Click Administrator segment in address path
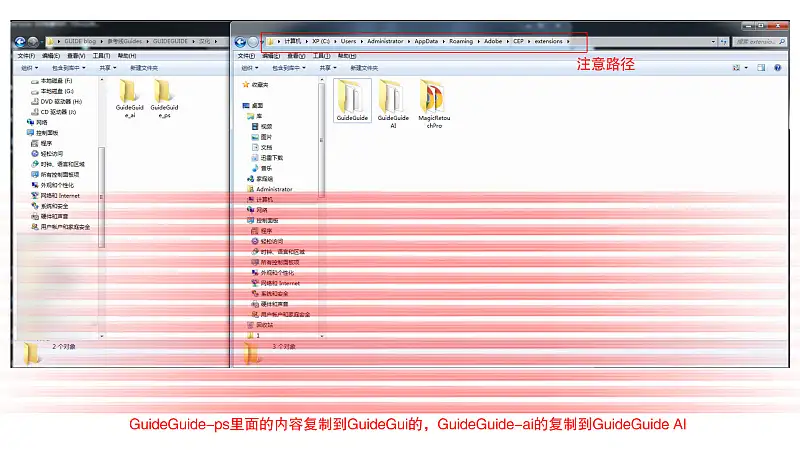800x450 pixels. click(385, 41)
